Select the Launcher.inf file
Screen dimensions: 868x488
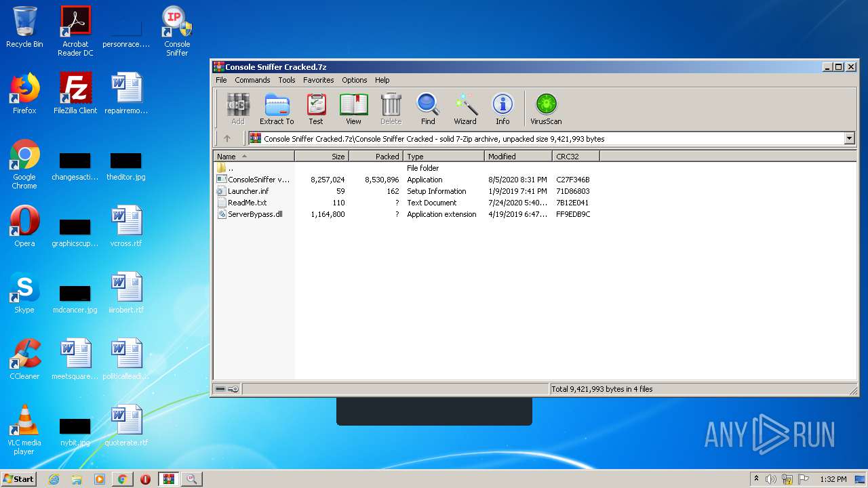407,191
